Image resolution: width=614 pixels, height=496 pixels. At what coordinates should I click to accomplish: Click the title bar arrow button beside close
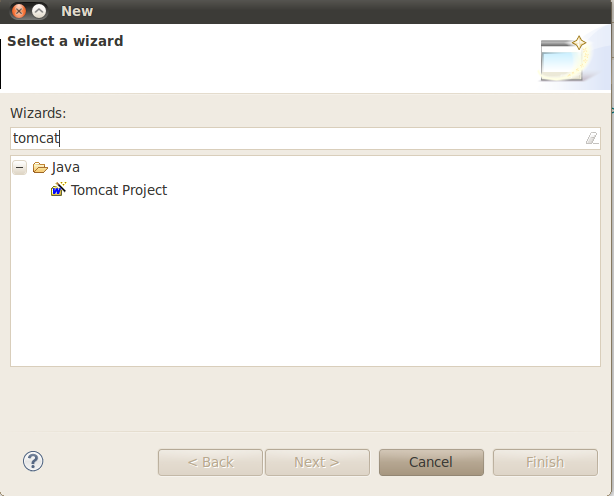click(x=39, y=11)
